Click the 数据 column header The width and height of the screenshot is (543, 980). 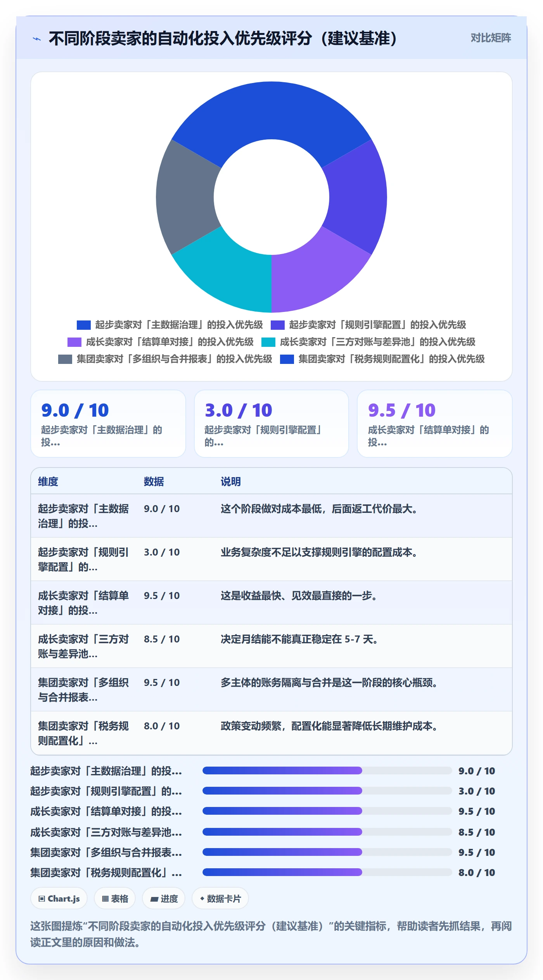pos(154,481)
